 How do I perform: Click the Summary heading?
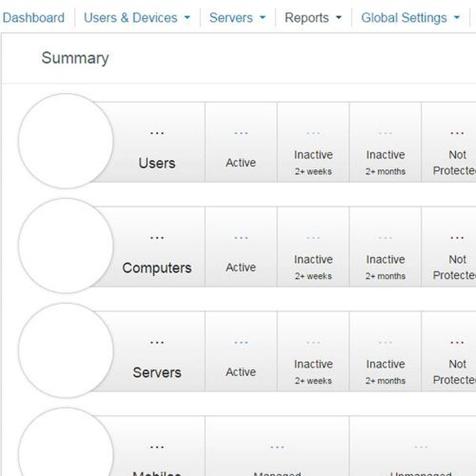[75, 58]
